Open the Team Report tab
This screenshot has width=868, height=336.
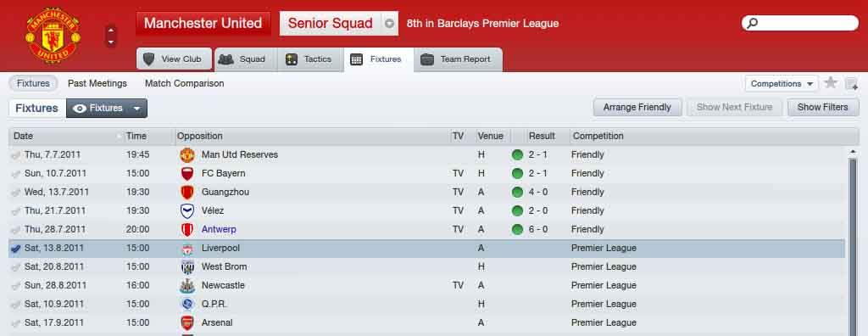click(458, 59)
